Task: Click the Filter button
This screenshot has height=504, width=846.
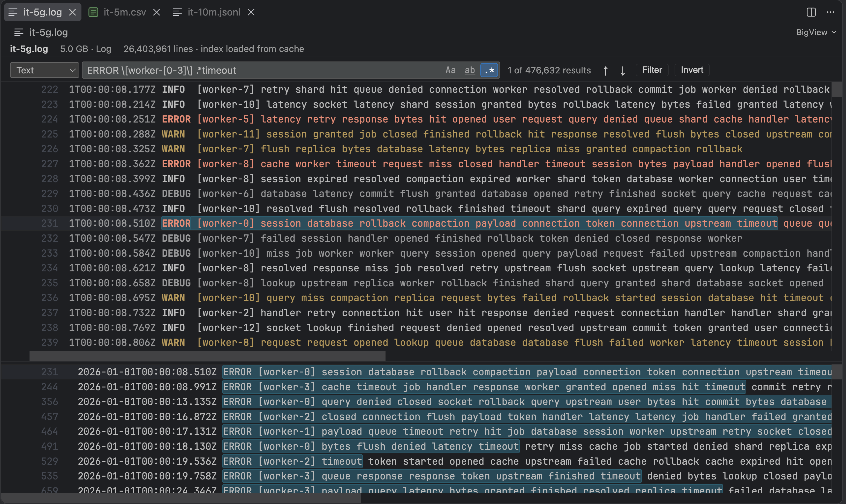Action: [652, 70]
